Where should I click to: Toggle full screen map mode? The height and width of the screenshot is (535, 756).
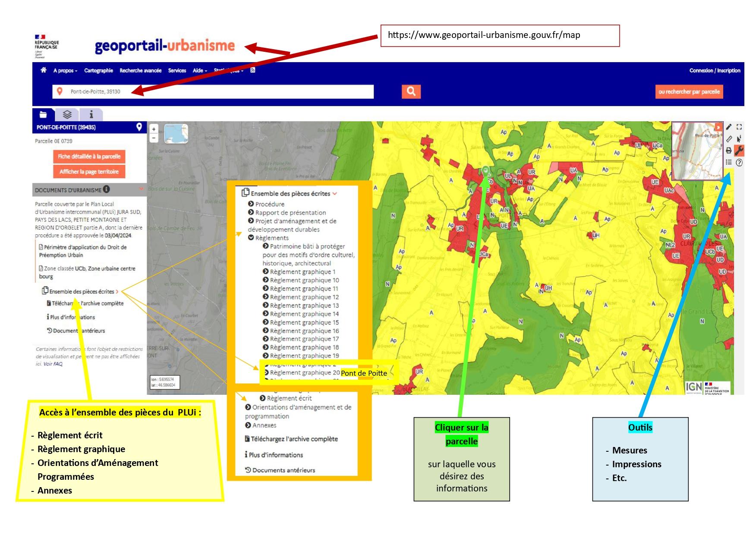click(739, 127)
